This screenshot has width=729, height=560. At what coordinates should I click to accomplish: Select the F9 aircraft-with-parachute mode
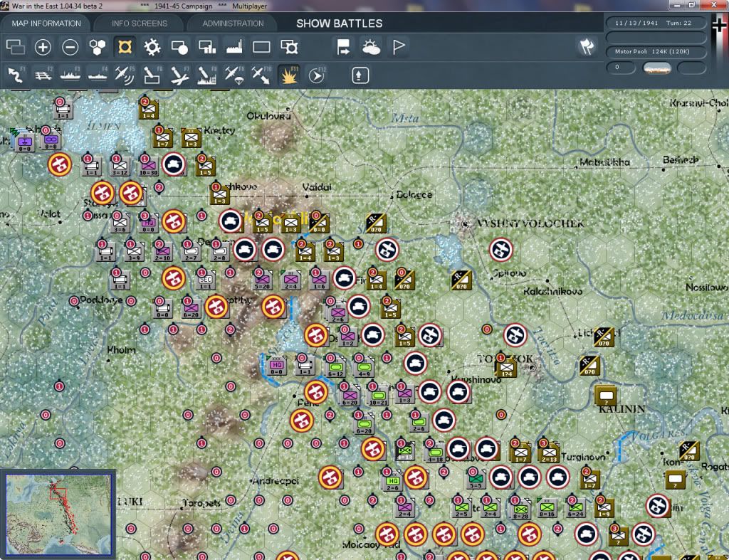(x=234, y=75)
